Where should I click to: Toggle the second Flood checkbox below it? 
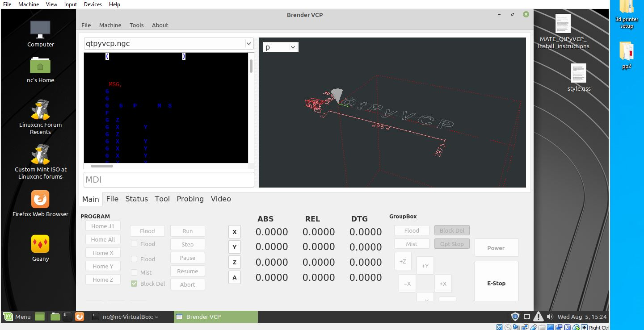pos(134,259)
